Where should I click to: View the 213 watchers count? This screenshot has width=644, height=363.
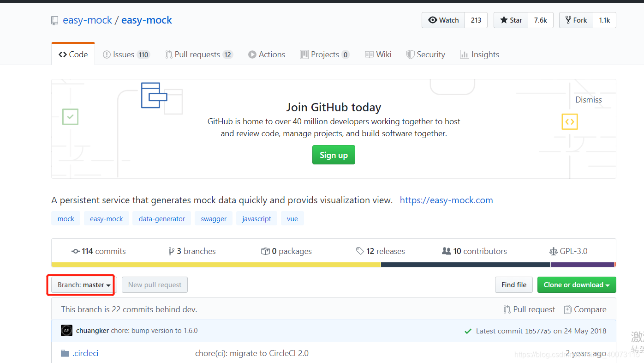[476, 20]
